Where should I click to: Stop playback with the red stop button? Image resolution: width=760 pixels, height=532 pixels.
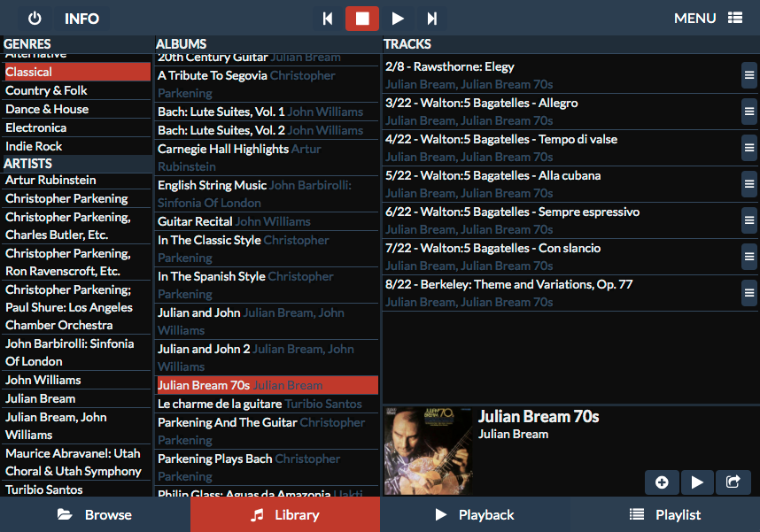coord(362,19)
